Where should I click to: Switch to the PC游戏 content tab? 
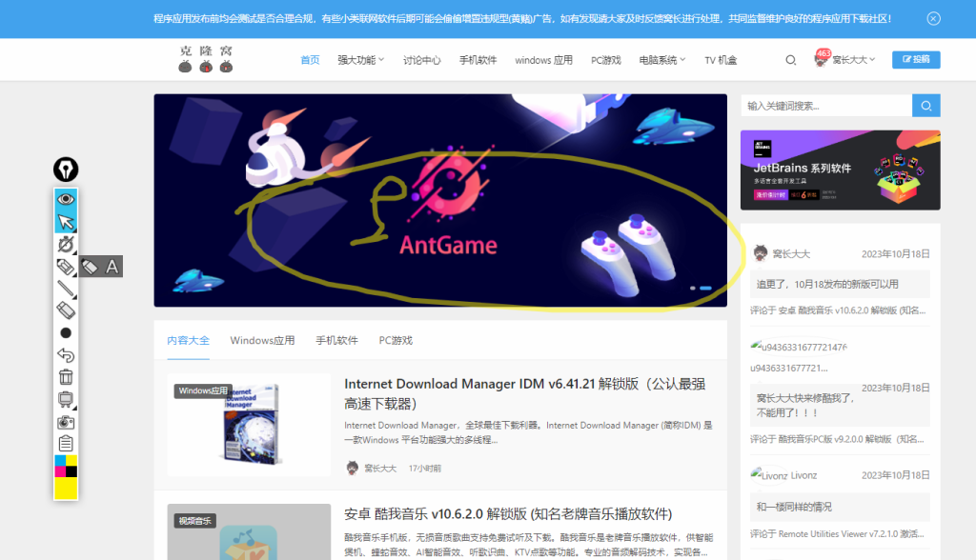coord(396,340)
